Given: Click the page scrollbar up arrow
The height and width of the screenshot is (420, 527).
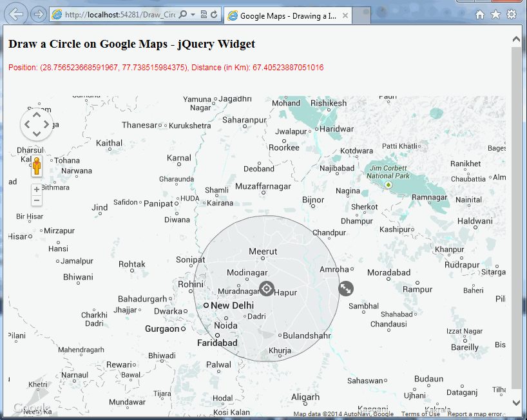Looking at the screenshot, I should [516, 39].
